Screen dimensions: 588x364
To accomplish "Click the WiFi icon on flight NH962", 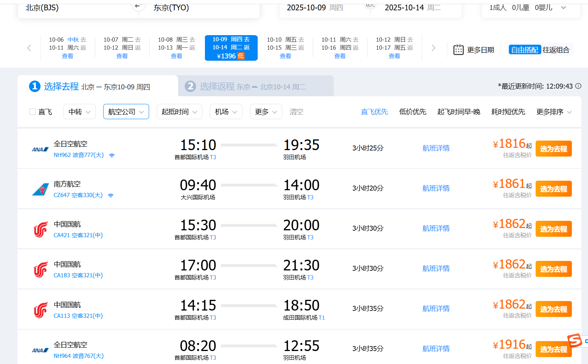I will click(112, 155).
